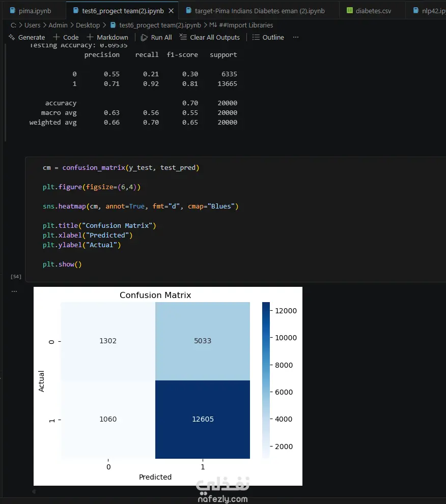The height and width of the screenshot is (504, 446).
Task: Click the ##Import Libraries breadcrumb
Action: (246, 25)
